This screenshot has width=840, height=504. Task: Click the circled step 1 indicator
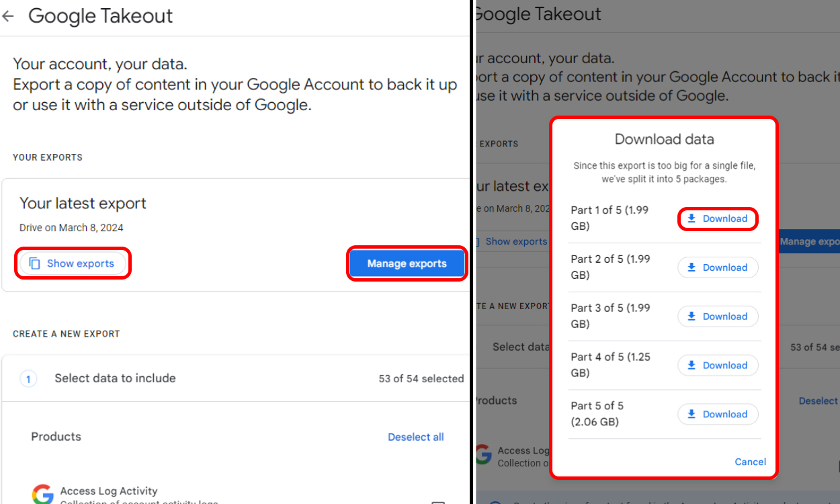coord(28,379)
